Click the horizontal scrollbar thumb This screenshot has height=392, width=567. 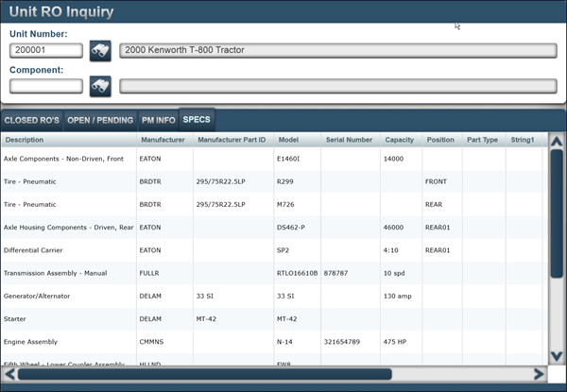pos(203,374)
